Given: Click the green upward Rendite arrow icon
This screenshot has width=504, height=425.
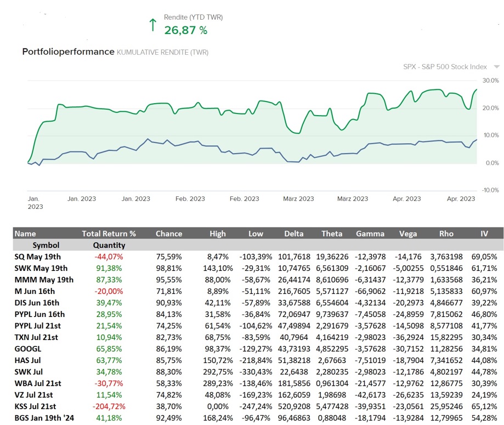Looking at the screenshot, I should pos(153,25).
